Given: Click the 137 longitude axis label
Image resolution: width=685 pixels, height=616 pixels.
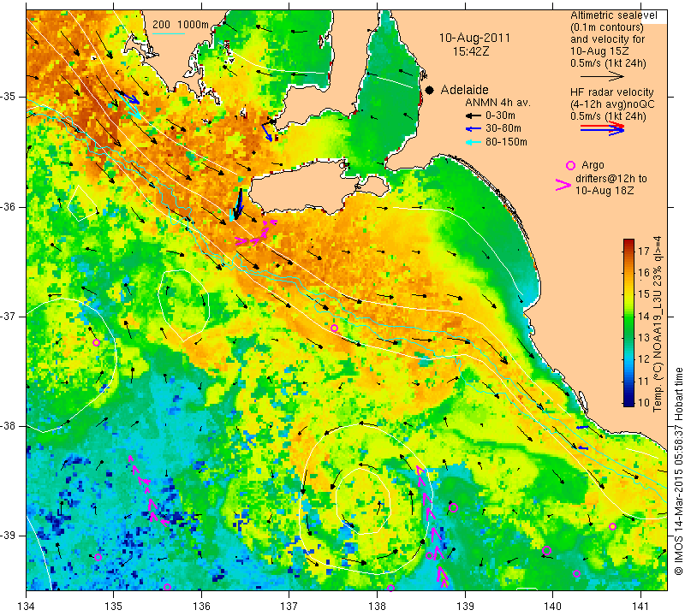Looking at the screenshot, I should pyautogui.click(x=289, y=607).
